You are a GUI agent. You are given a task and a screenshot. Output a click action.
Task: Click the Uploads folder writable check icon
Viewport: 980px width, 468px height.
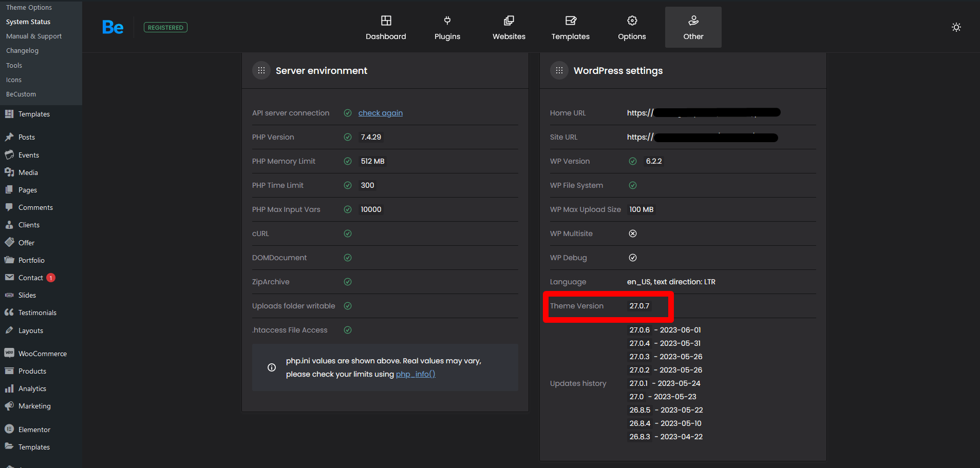click(x=348, y=306)
